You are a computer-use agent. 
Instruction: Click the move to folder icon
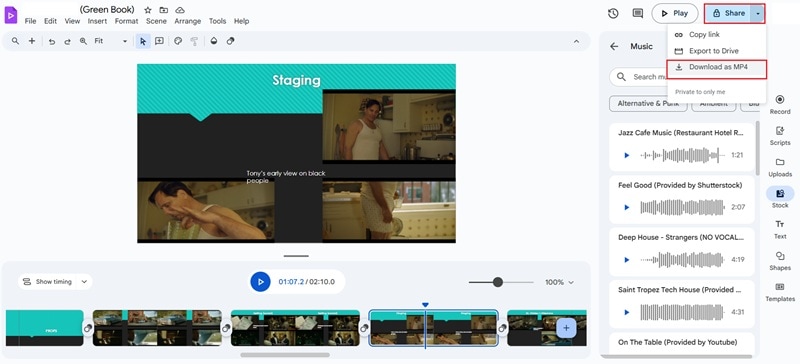(x=163, y=10)
